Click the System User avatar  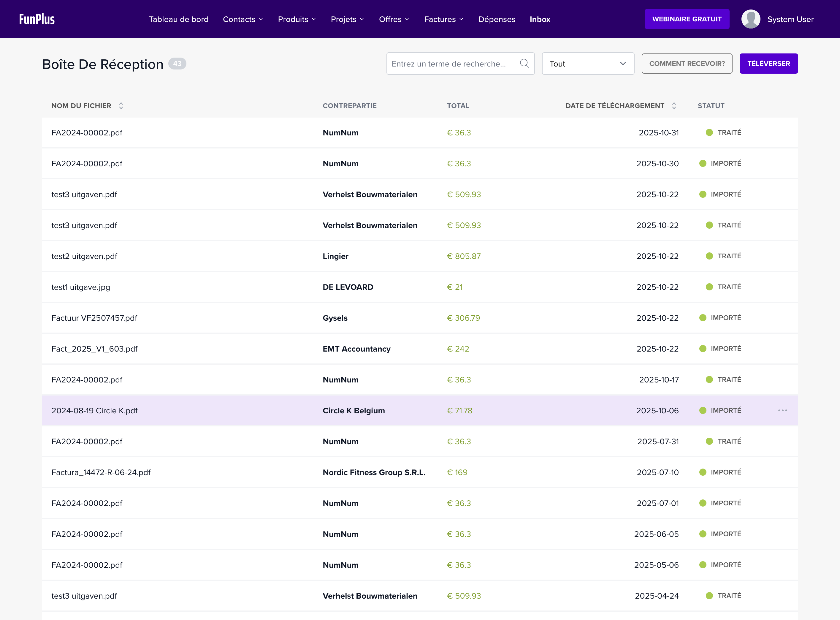tap(750, 19)
